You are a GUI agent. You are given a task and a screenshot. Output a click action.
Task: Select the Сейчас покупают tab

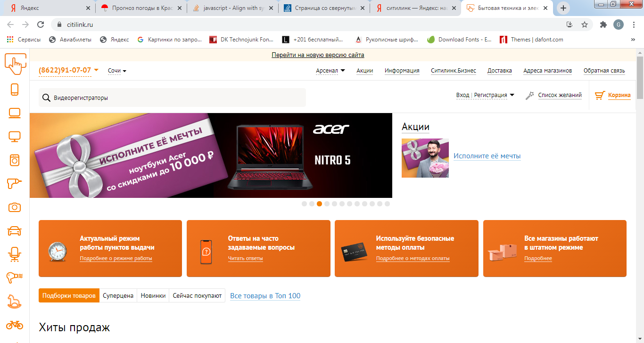[197, 296]
